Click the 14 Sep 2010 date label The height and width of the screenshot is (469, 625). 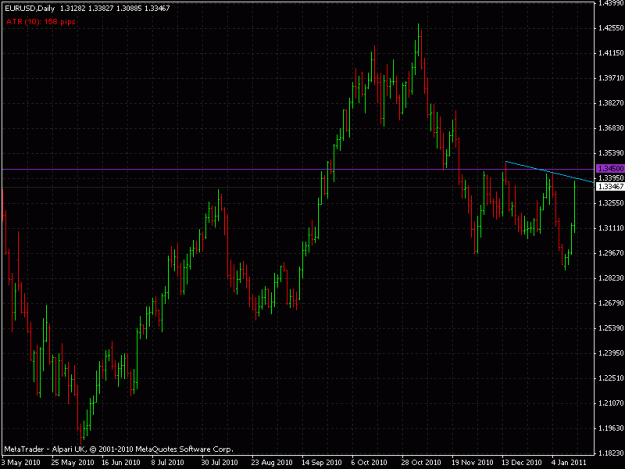coord(322,463)
